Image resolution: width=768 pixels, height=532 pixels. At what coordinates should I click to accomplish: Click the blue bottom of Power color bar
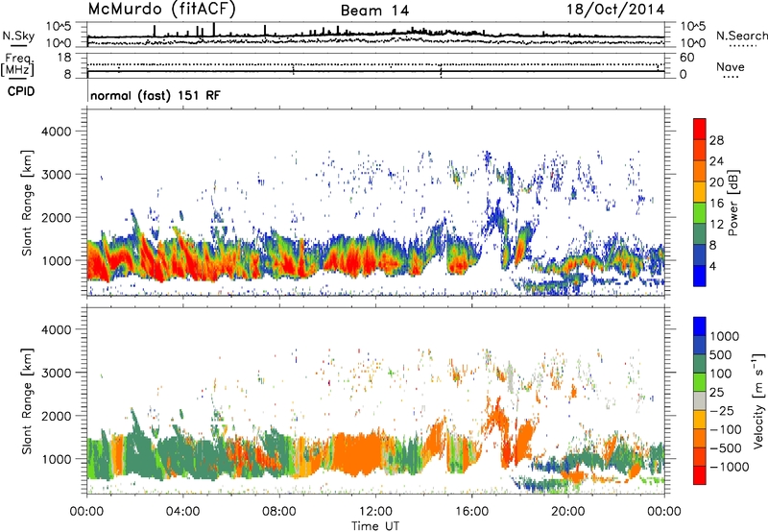click(x=700, y=276)
